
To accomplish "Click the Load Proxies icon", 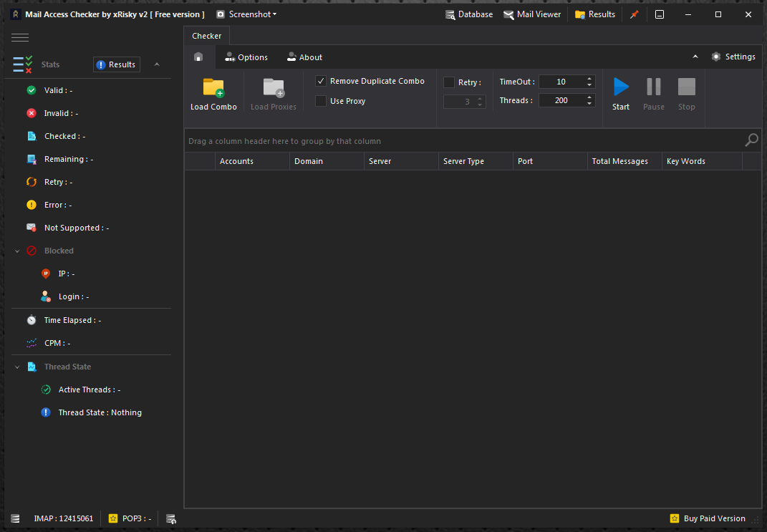I will [x=273, y=87].
